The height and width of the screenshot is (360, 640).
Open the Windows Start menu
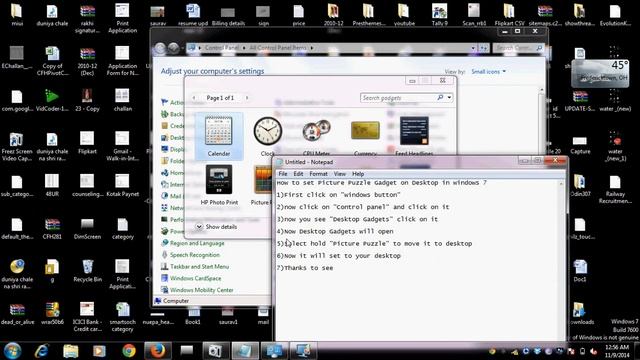[12, 351]
